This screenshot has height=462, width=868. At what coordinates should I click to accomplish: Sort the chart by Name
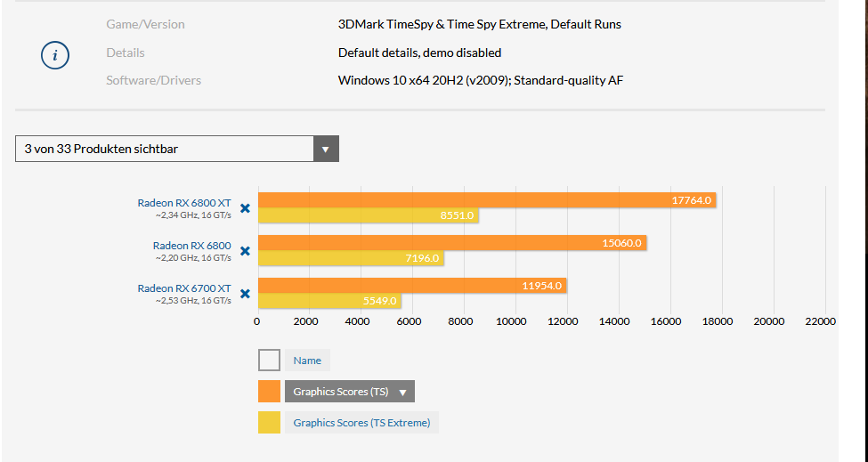click(x=307, y=361)
